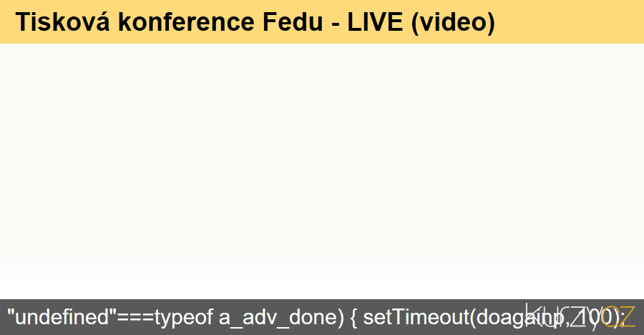Click the word 'konference' in the title
644x335 pixels.
[186, 21]
